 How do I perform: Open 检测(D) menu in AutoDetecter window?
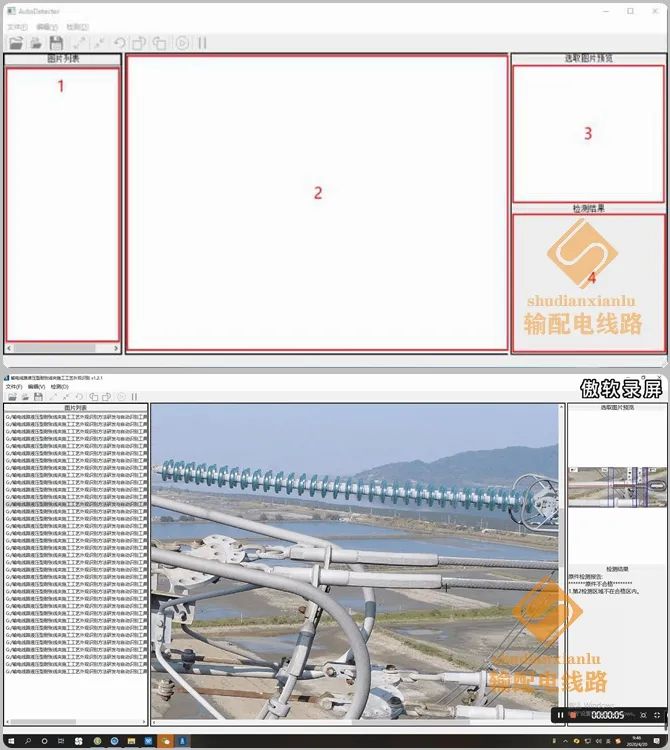[x=77, y=27]
